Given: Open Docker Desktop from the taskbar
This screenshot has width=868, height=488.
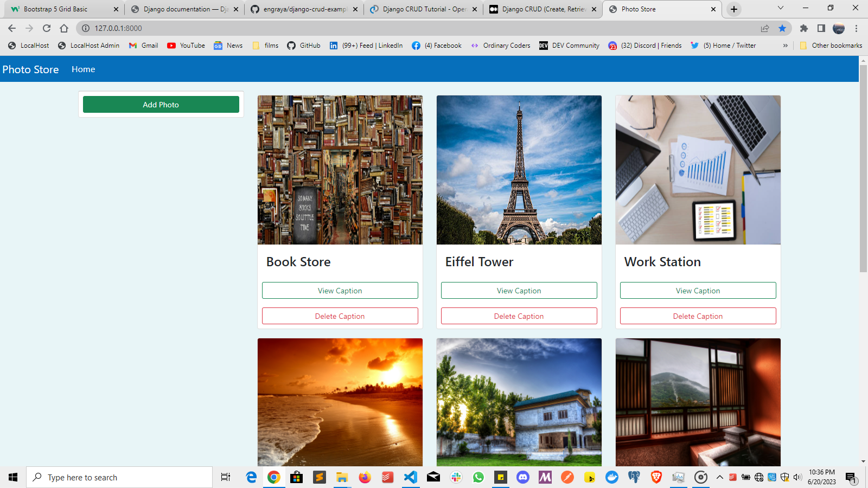Looking at the screenshot, I should (x=612, y=477).
